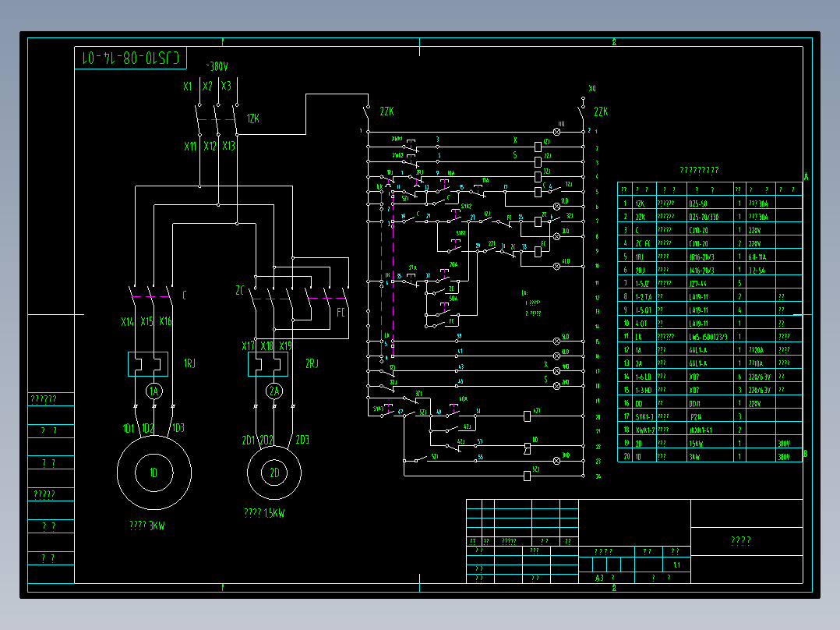The width and height of the screenshot is (840, 630).
Task: Select the 5ZJ relay coil on line 24
Action: [527, 476]
